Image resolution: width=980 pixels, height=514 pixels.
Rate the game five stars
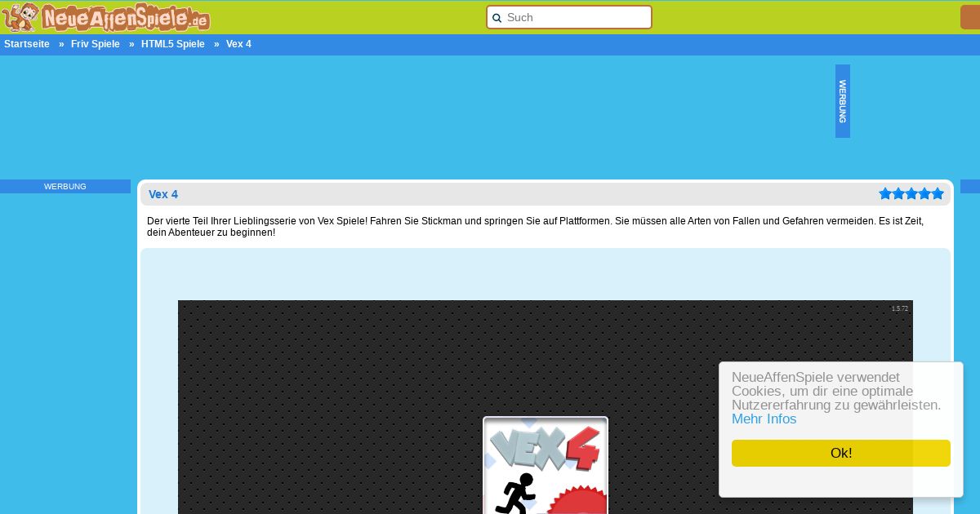pos(938,193)
